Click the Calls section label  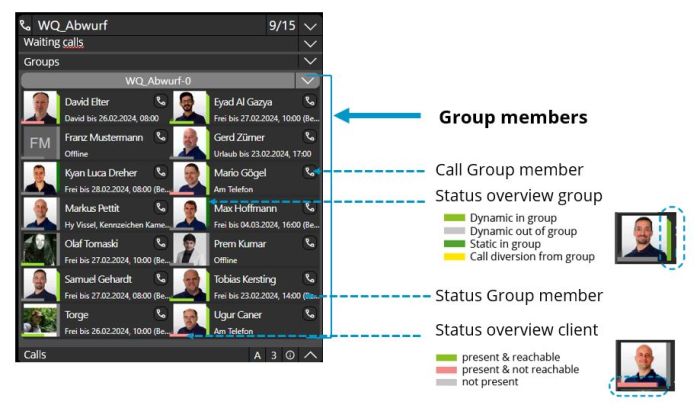35,355
